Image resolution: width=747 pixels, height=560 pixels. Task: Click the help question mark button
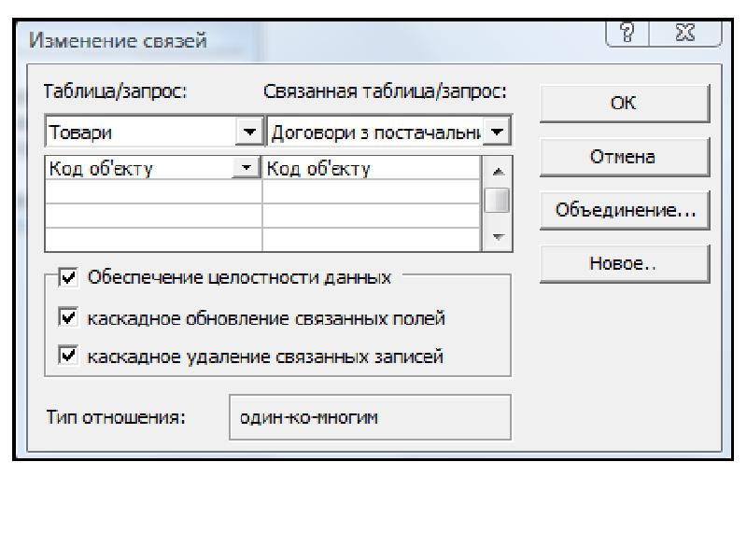[x=640, y=36]
